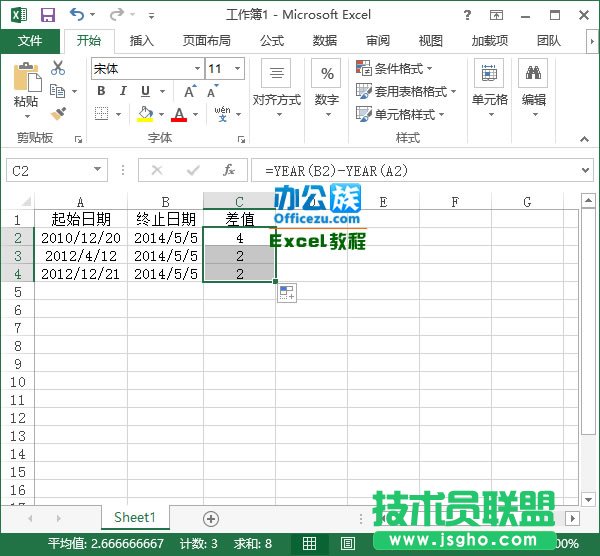Select the Sheet1 tab
The height and width of the screenshot is (556, 600).
click(135, 517)
